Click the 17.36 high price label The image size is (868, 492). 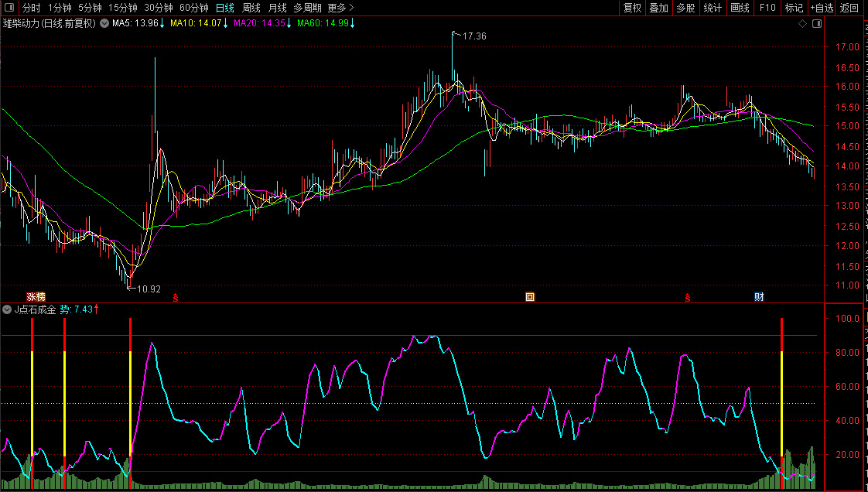point(474,36)
